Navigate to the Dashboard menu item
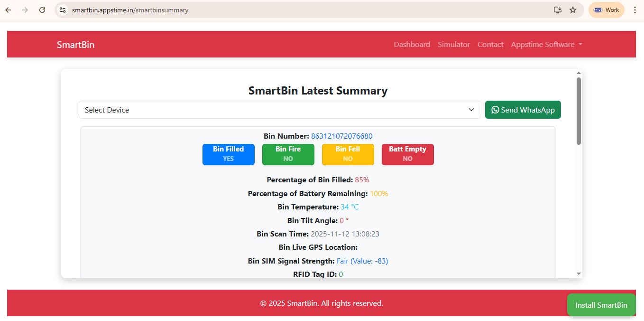644x321 pixels. [412, 44]
